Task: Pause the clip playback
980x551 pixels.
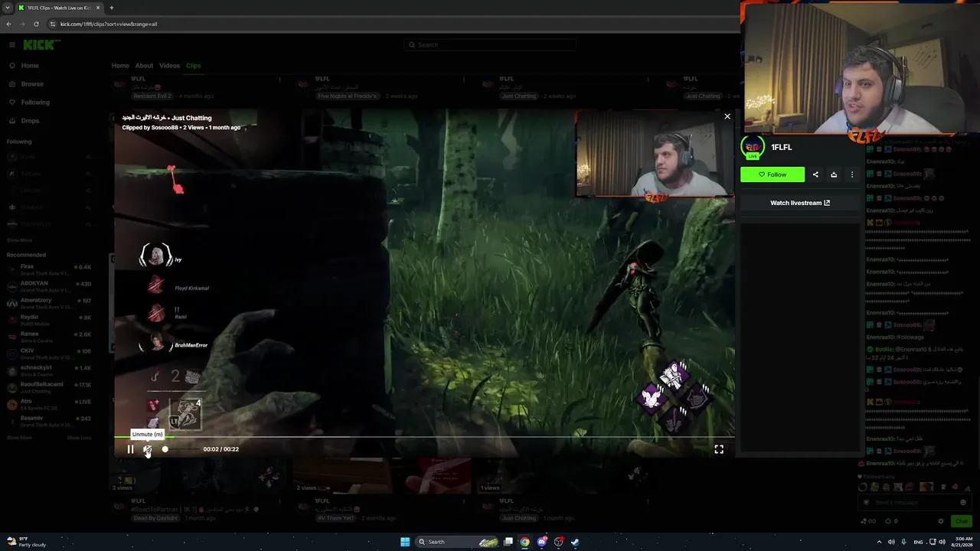Action: [130, 449]
